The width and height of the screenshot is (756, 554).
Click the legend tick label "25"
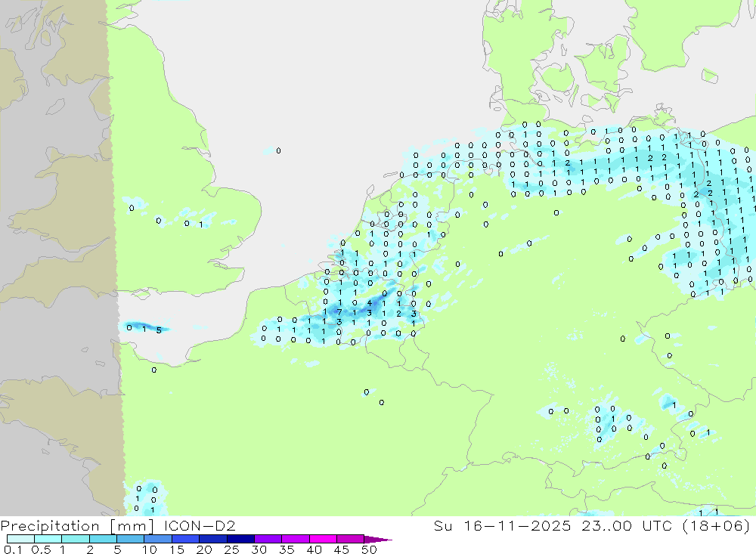tap(232, 549)
